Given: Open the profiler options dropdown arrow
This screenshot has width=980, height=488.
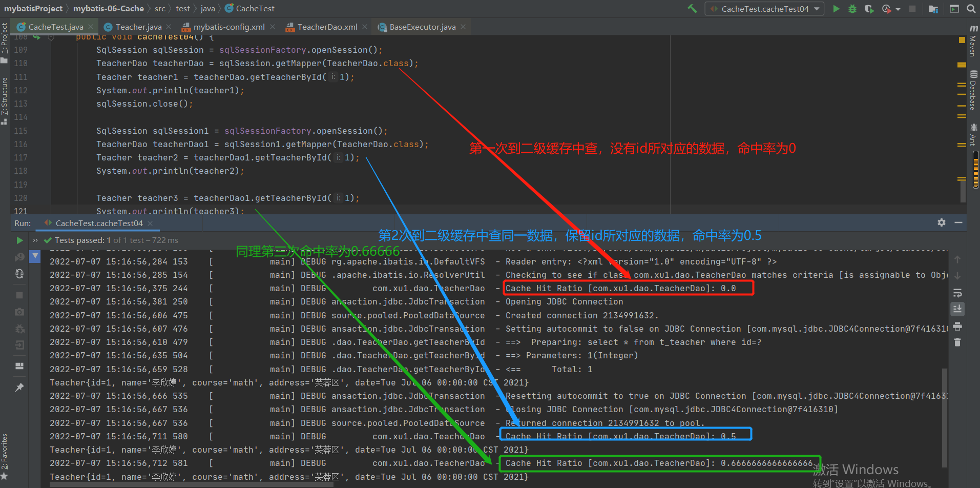Looking at the screenshot, I should (898, 9).
